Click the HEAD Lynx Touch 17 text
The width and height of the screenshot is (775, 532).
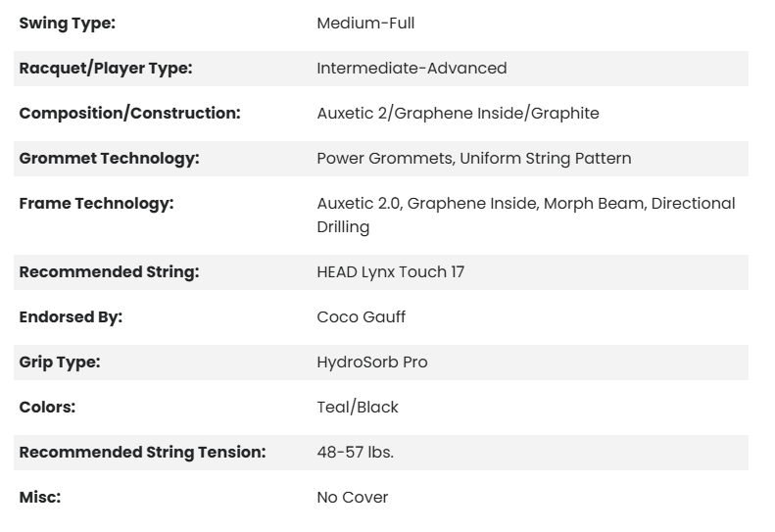pos(390,272)
